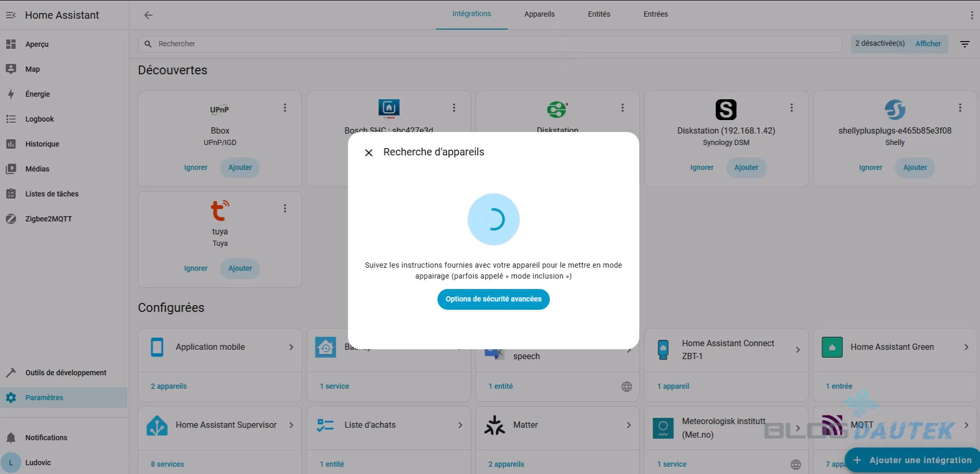Show the 2 disabled integrations via Afficher
The height and width of the screenshot is (474, 980).
928,44
